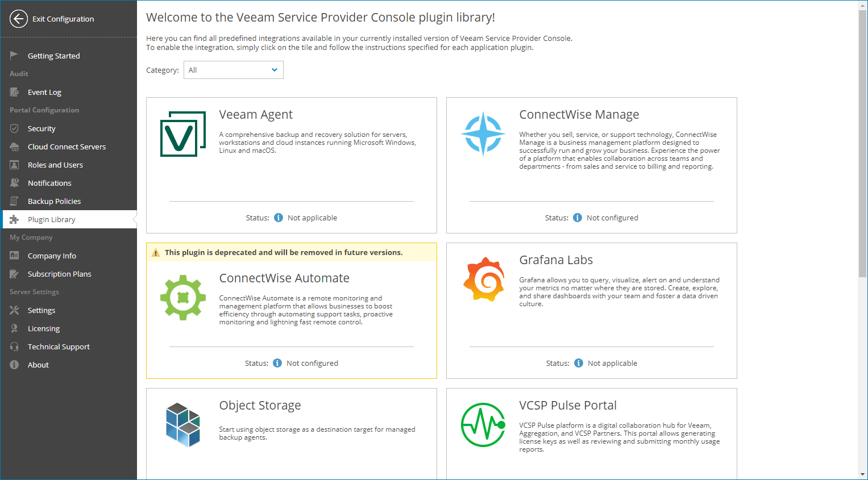Screen dimensions: 868x480
Task: Click the info icon beside ConnectWise Manage status
Action: click(578, 218)
